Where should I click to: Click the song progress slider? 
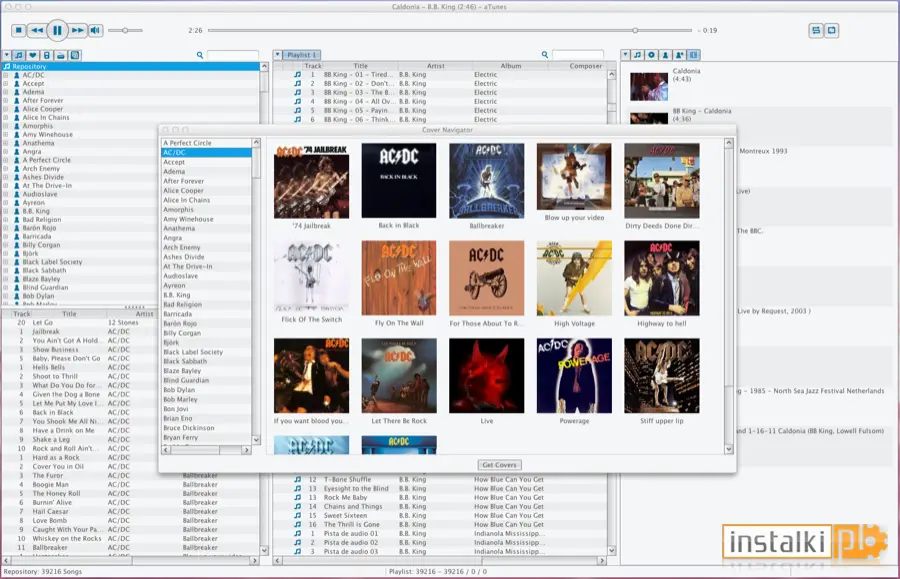click(450, 30)
